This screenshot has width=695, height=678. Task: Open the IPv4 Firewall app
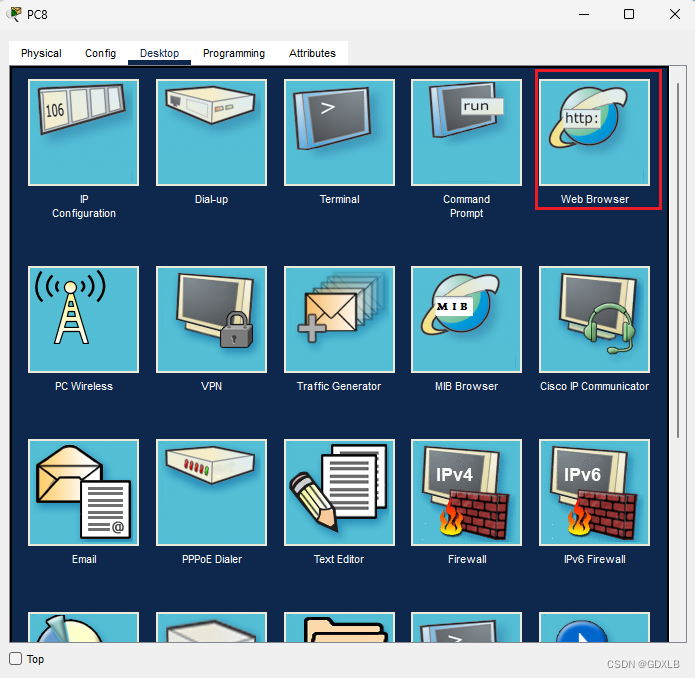[x=466, y=492]
